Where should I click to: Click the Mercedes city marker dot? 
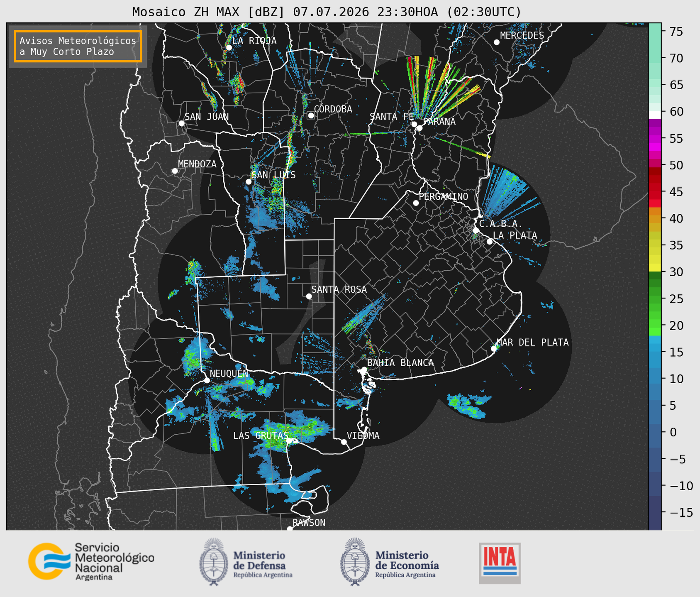tap(496, 42)
